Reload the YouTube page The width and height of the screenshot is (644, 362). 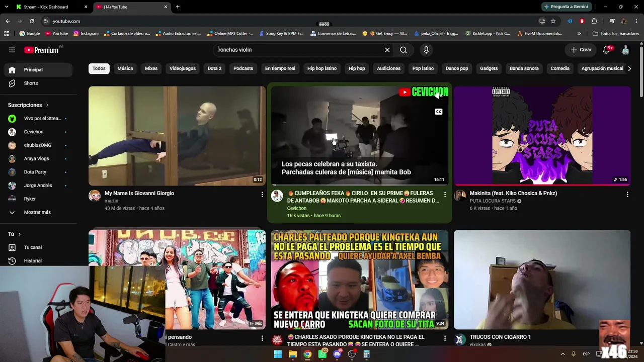32,21
